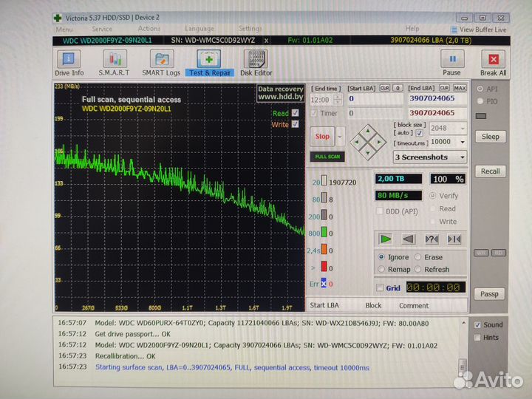Click the Passp button
This screenshot has width=532, height=399.
(489, 294)
